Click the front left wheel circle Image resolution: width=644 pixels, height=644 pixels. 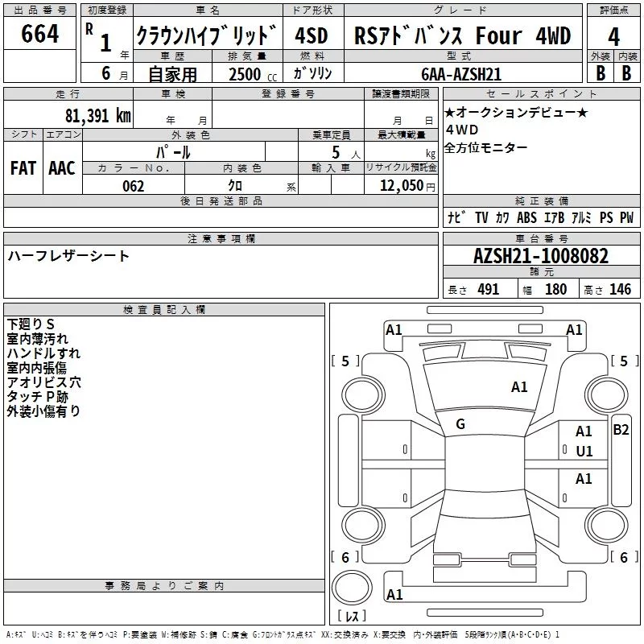click(x=363, y=395)
